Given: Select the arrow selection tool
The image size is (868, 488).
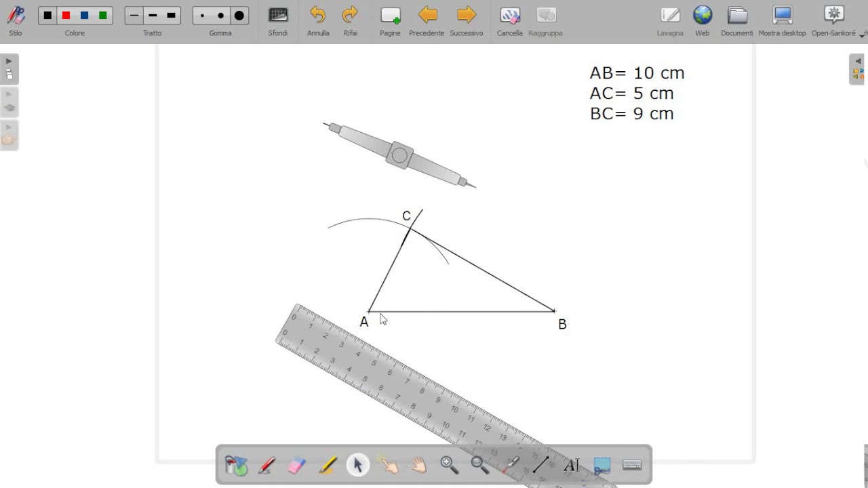Looking at the screenshot, I should [x=358, y=465].
